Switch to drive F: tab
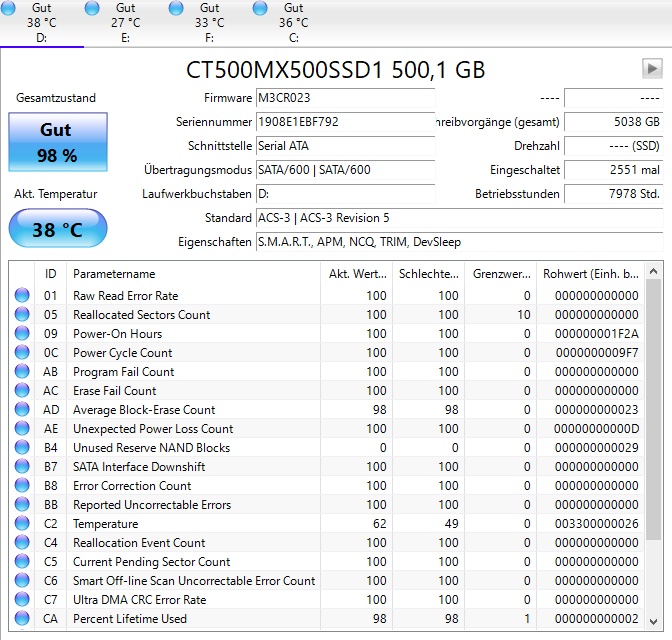This screenshot has width=672, height=640. (210, 23)
